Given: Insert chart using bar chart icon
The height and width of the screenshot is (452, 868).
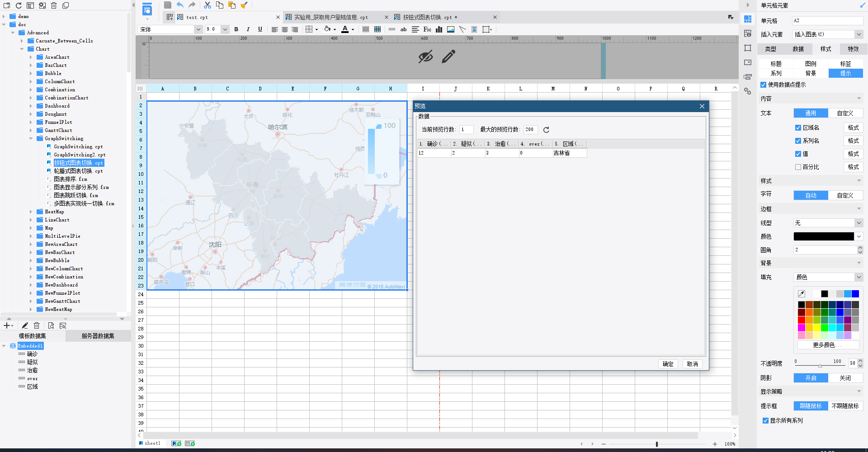Looking at the screenshot, I should [439, 29].
